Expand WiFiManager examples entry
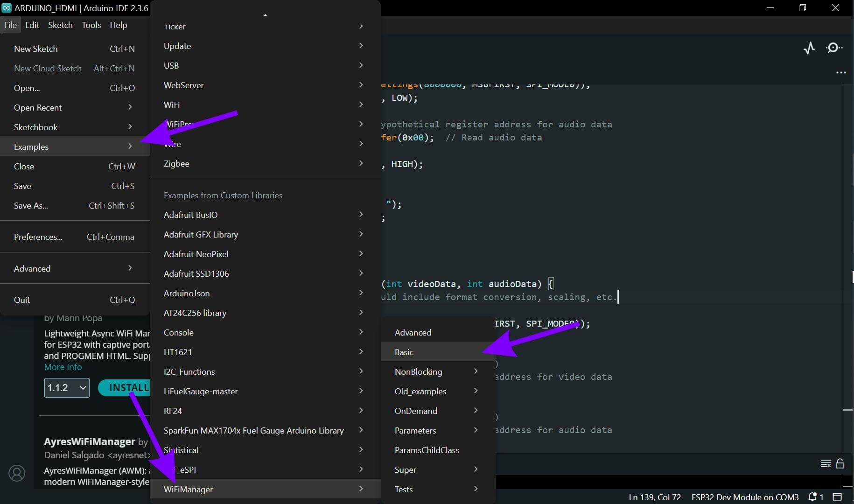Image resolution: width=854 pixels, height=504 pixels. click(x=265, y=490)
